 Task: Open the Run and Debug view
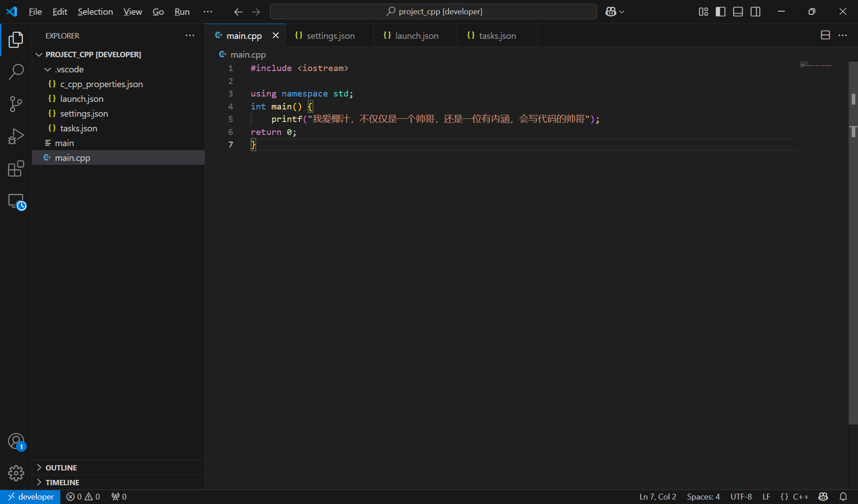(x=16, y=136)
